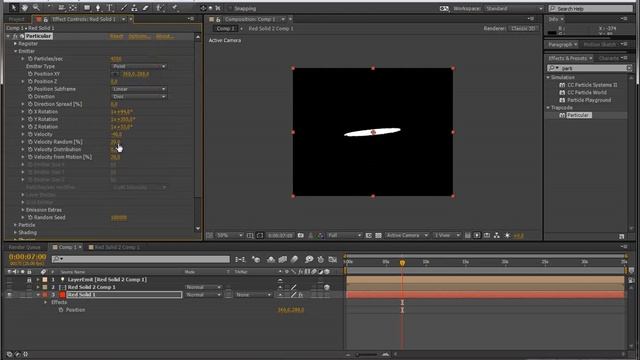Open the viewer magnification 50% dropdown
The width and height of the screenshot is (640, 360).
(229, 236)
